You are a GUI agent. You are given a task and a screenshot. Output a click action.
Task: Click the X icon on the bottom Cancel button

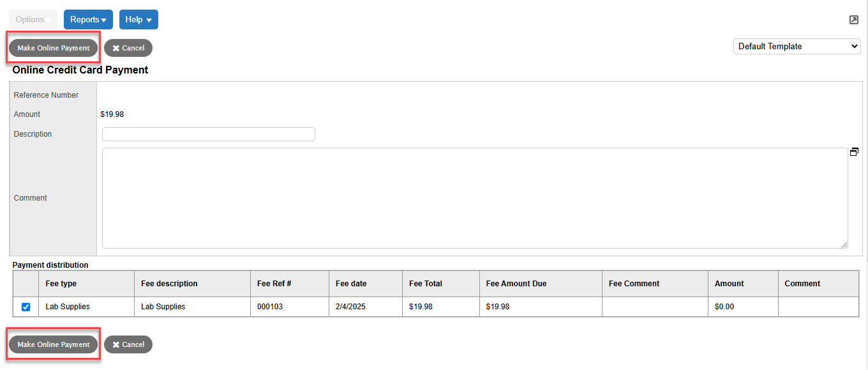point(117,344)
